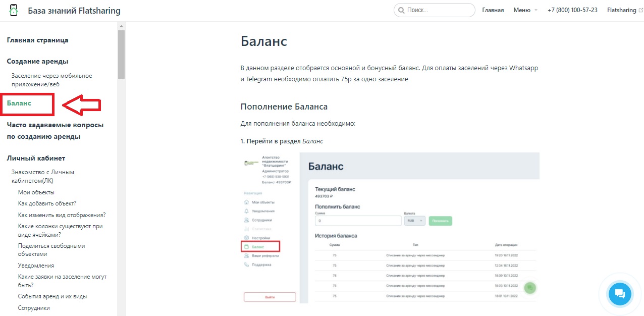This screenshot has width=644, height=316.
Task: Click the Flatsharing house logo icon
Action: coord(14,10)
